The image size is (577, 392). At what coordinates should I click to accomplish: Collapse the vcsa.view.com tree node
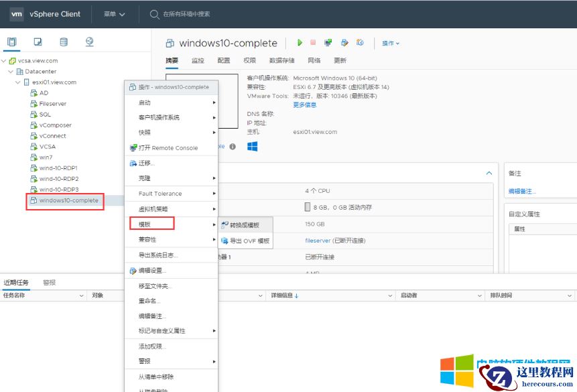click(x=3, y=61)
